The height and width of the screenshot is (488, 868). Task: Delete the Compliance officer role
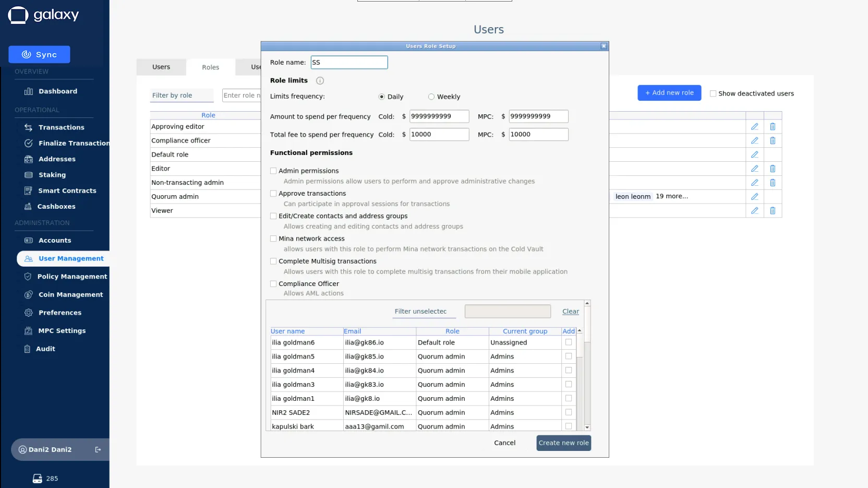coord(773,141)
